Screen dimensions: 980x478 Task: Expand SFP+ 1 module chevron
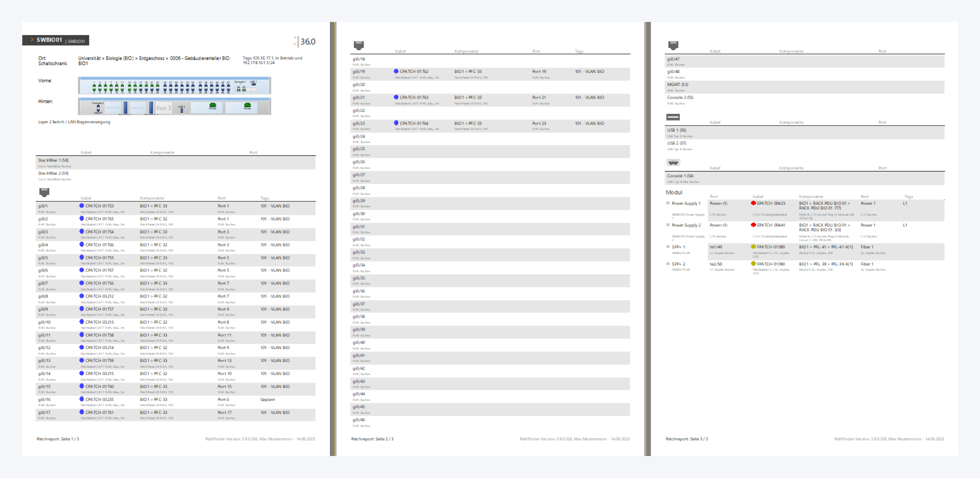(x=668, y=247)
